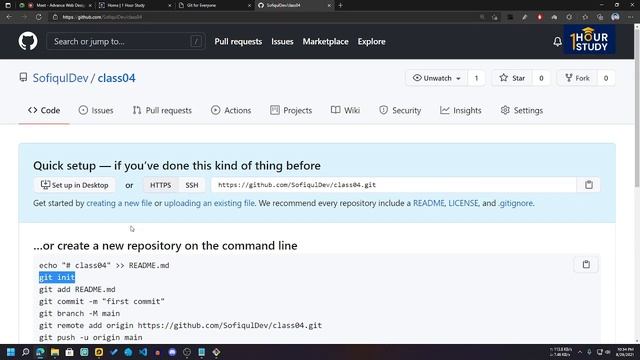Viewport: 640px width, 360px height.
Task: Open the class04 repository link
Action: (x=116, y=78)
